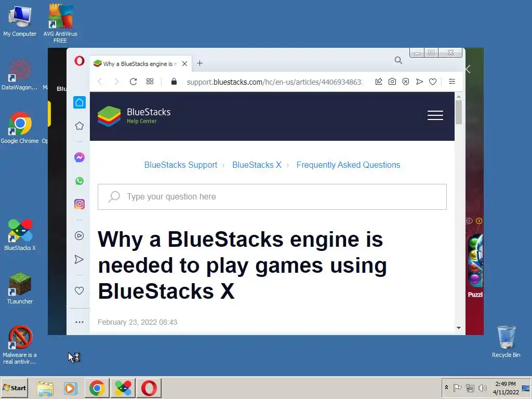Show site security padlock info

click(x=174, y=82)
